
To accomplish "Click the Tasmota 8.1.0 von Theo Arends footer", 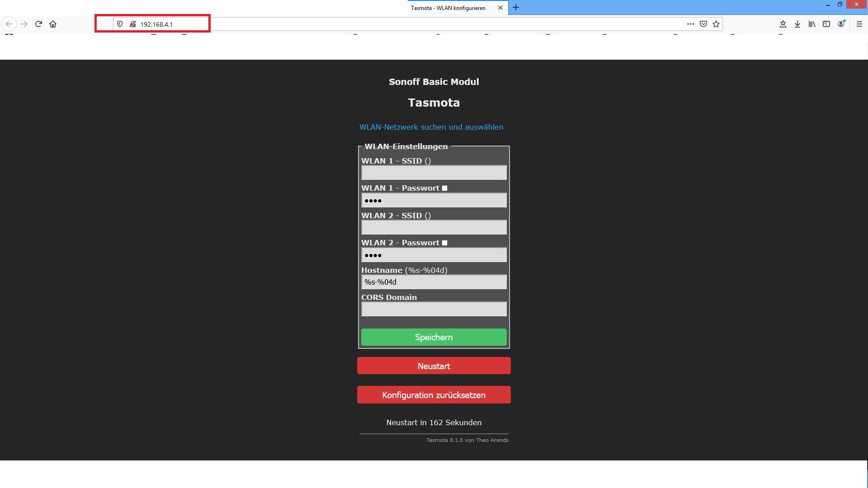I will (467, 440).
